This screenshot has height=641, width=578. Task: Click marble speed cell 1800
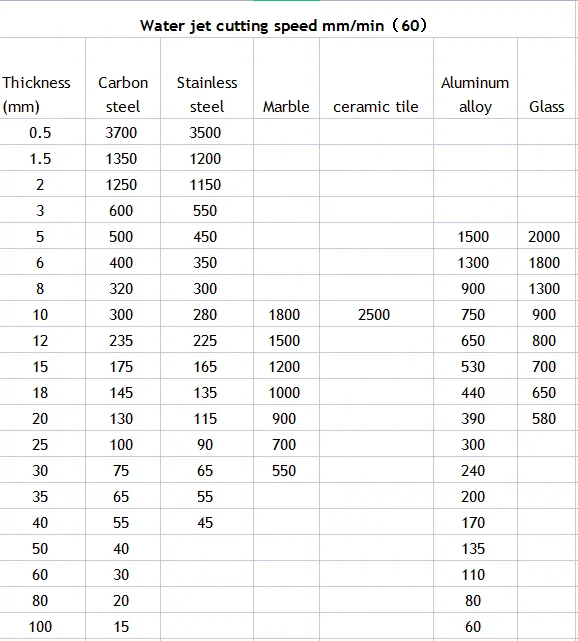284,315
